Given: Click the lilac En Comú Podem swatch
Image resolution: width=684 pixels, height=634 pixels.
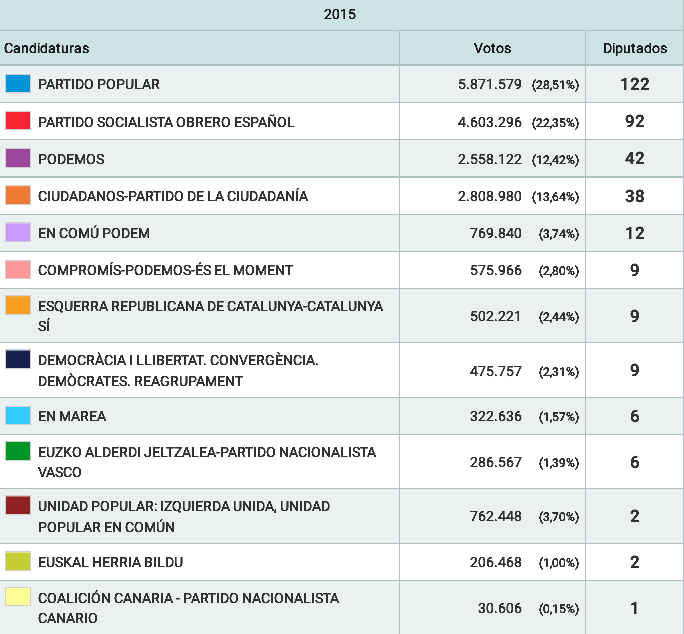Looking at the screenshot, I should (x=18, y=232).
